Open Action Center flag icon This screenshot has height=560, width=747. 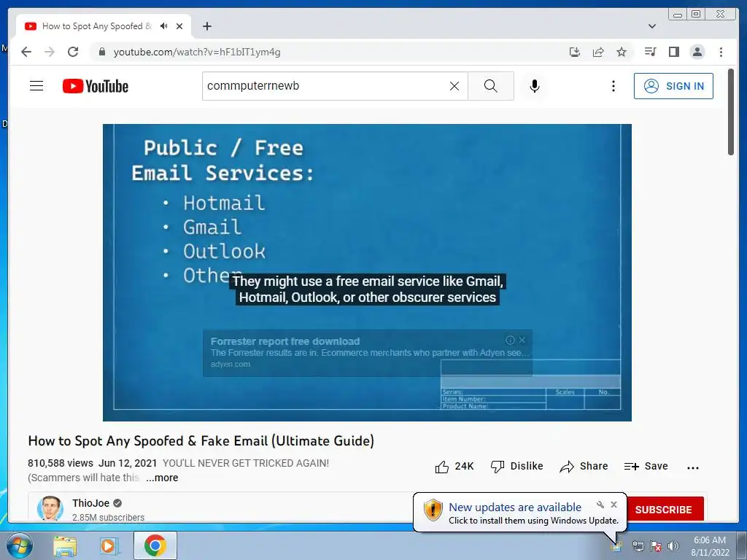point(656,546)
